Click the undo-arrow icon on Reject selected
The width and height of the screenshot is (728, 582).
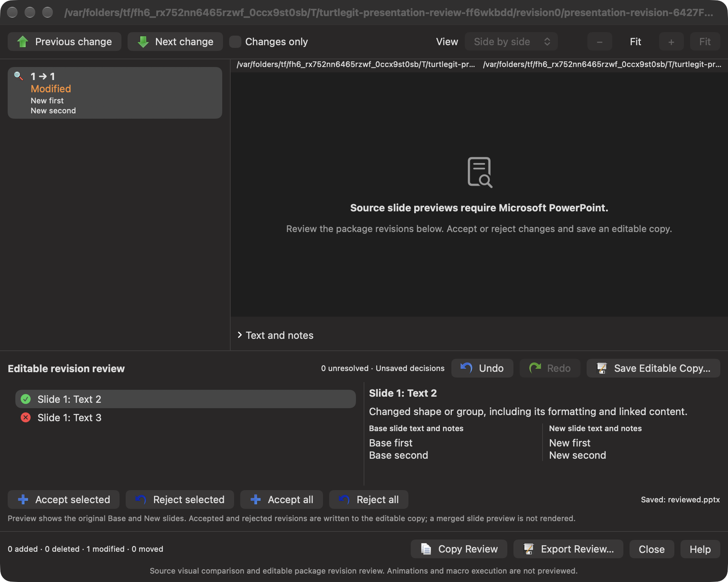click(141, 499)
